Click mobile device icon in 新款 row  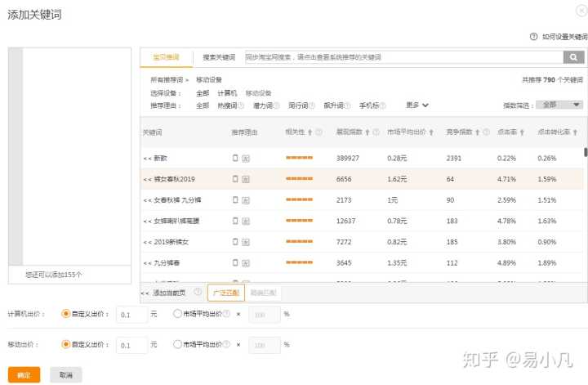(x=235, y=157)
